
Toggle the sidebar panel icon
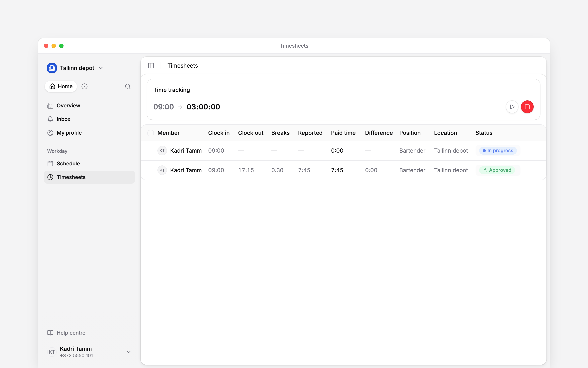pyautogui.click(x=151, y=66)
